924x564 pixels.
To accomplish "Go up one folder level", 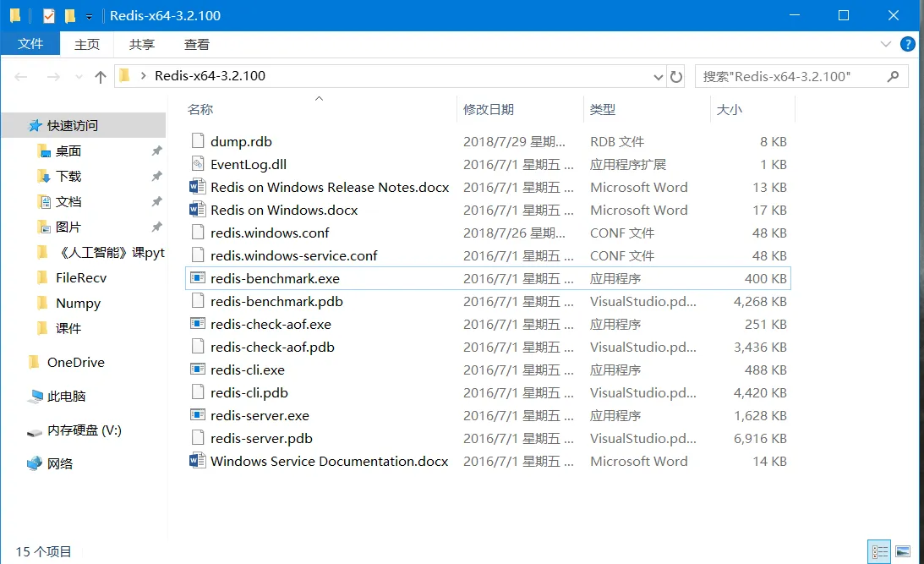I will [101, 77].
